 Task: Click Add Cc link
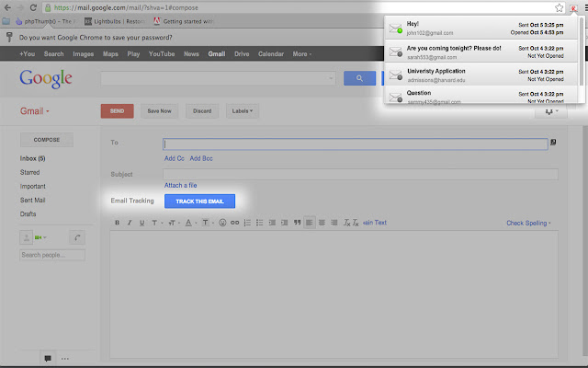(x=174, y=158)
